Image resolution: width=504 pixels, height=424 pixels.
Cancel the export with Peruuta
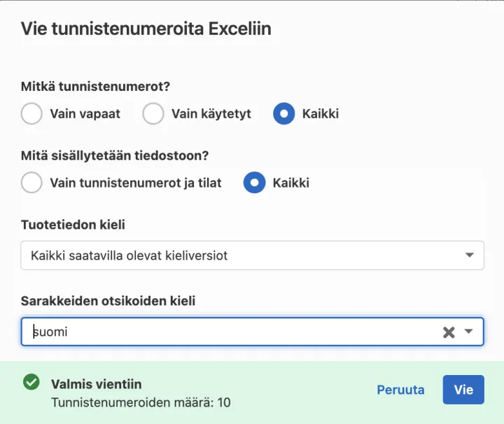[400, 390]
